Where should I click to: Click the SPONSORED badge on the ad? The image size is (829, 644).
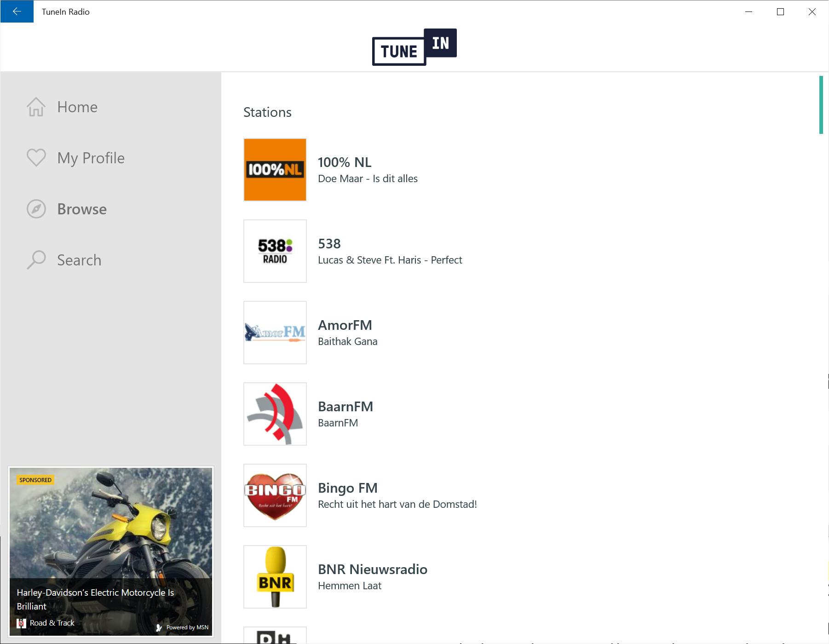(35, 480)
